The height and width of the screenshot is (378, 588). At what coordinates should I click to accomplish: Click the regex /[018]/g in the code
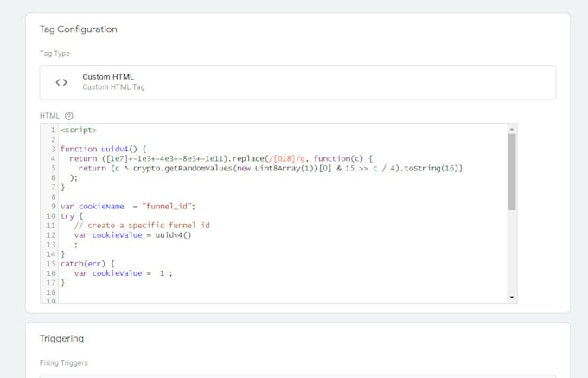[285, 158]
